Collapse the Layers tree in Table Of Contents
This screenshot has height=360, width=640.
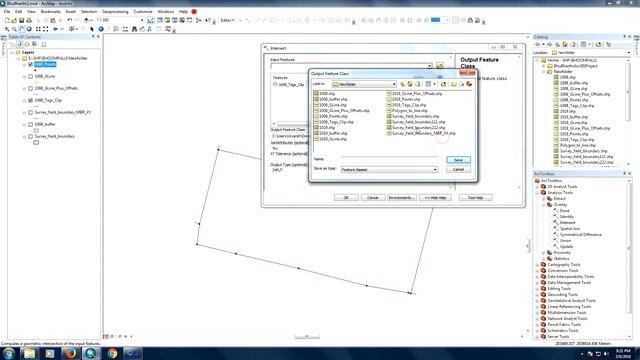12,53
